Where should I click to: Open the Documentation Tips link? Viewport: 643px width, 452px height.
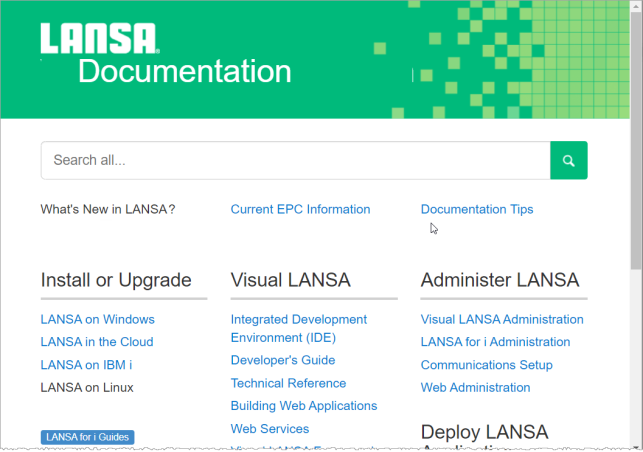click(477, 210)
